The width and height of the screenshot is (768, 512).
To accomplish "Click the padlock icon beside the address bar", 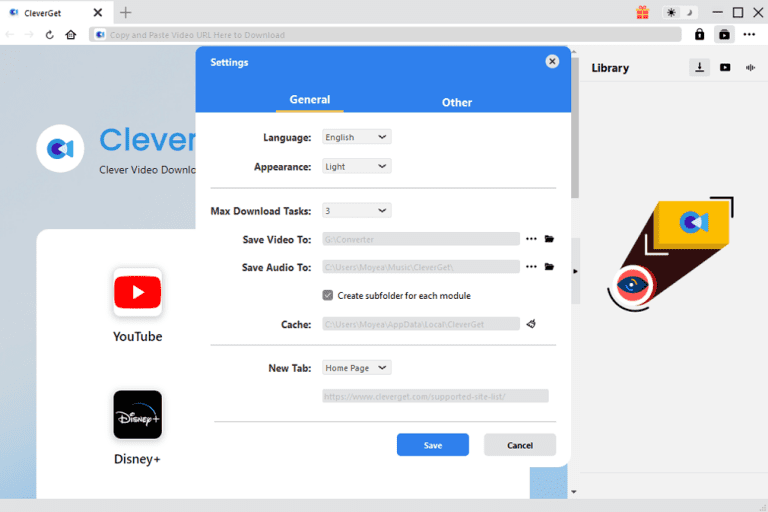I will (700, 34).
